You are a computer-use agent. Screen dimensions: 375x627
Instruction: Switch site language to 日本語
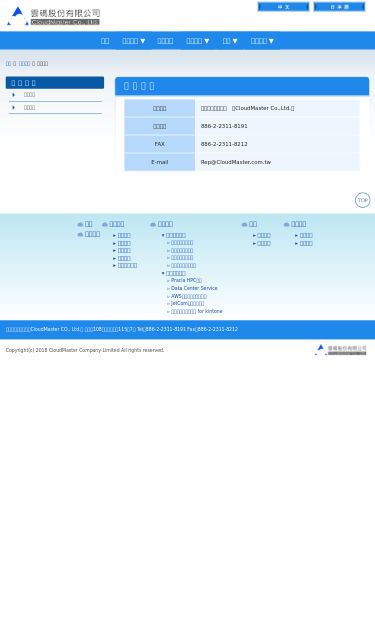pyautogui.click(x=339, y=7)
